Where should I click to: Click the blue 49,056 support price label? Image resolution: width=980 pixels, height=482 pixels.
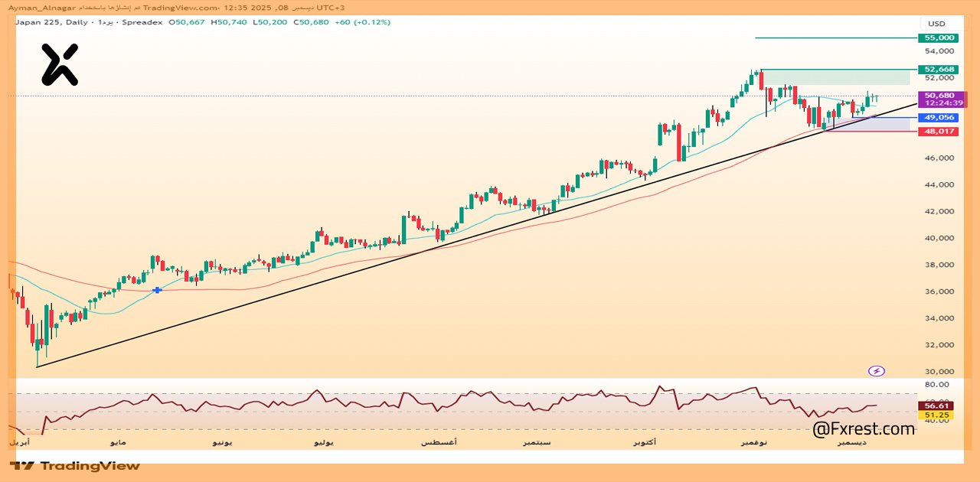pyautogui.click(x=940, y=117)
